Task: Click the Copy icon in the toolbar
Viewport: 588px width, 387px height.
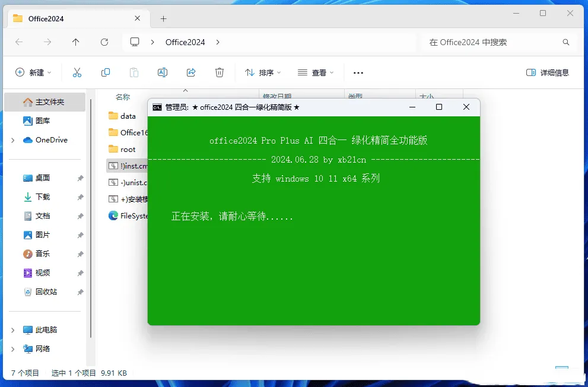Action: [105, 72]
